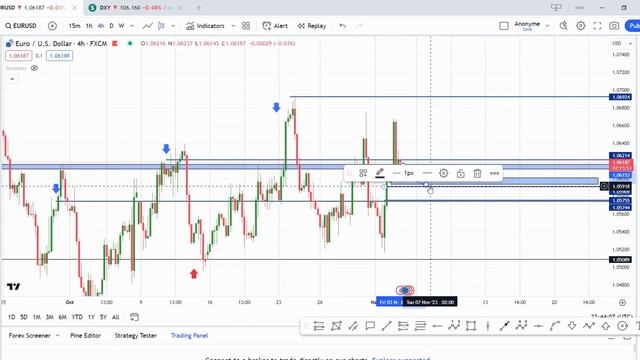Screen dimensions: 640x360
Task: Select the 6M date range
Action: (x=62, y=317)
